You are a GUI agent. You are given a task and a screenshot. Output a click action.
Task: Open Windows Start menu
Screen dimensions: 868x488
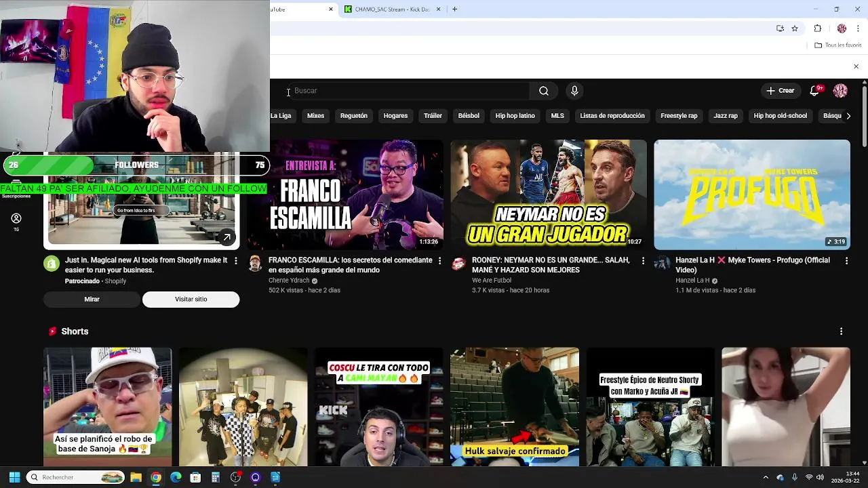pos(14,477)
